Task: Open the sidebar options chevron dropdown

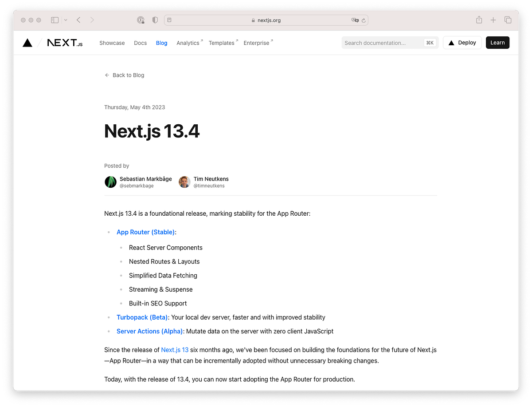Action: click(x=65, y=20)
